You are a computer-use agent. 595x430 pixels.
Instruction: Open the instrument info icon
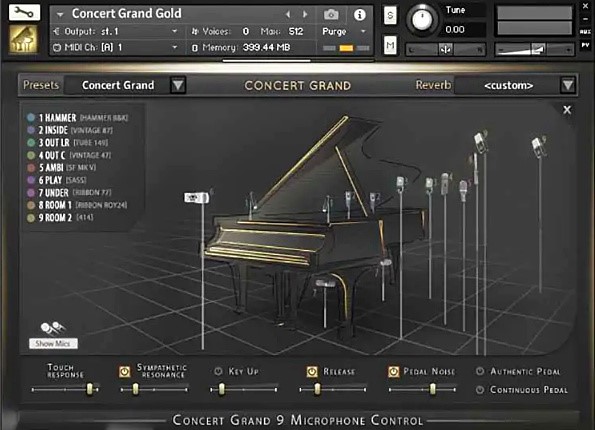point(359,15)
